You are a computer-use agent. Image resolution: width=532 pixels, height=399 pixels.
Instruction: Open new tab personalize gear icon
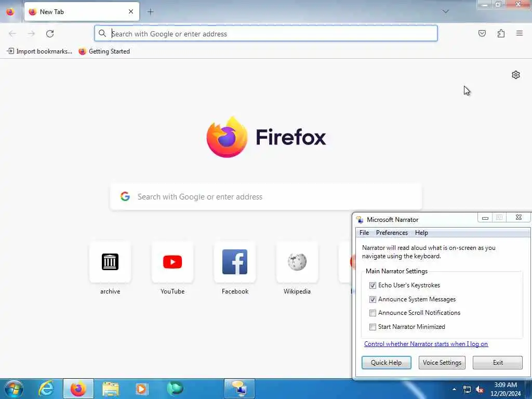(x=516, y=75)
